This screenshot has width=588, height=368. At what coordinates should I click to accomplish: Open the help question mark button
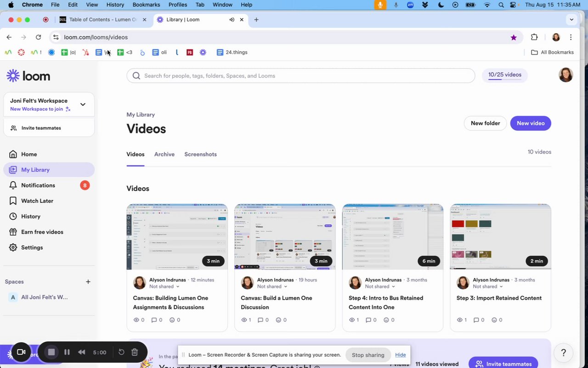[564, 353]
